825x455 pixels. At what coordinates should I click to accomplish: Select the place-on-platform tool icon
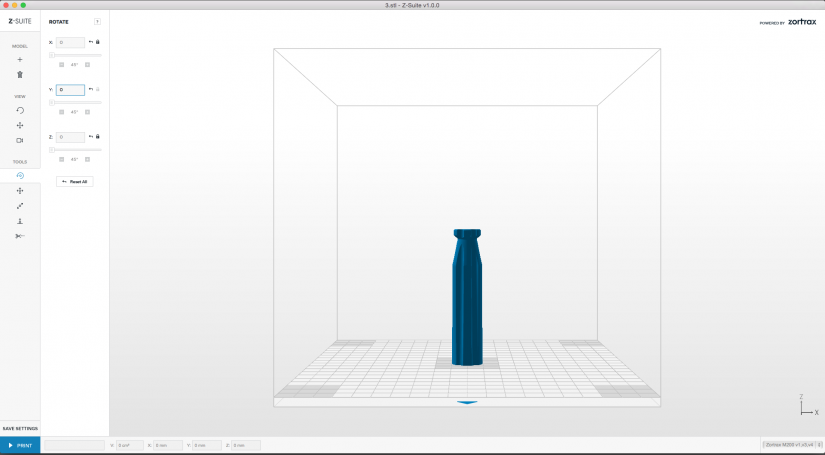[x=20, y=221]
